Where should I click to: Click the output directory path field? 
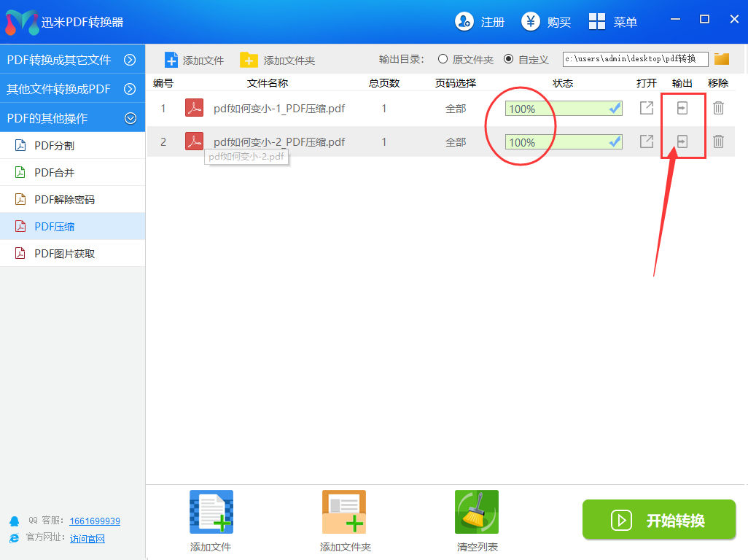[635, 59]
